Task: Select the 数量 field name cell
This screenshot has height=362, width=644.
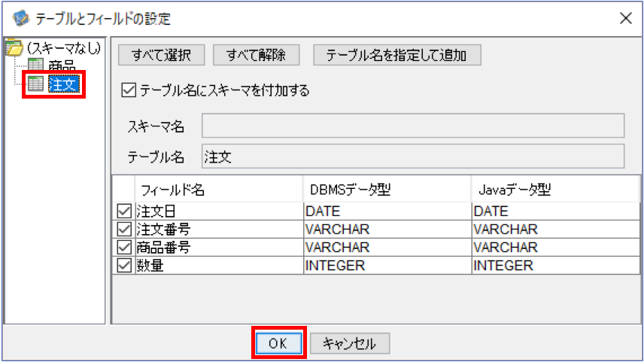Action: click(x=219, y=266)
